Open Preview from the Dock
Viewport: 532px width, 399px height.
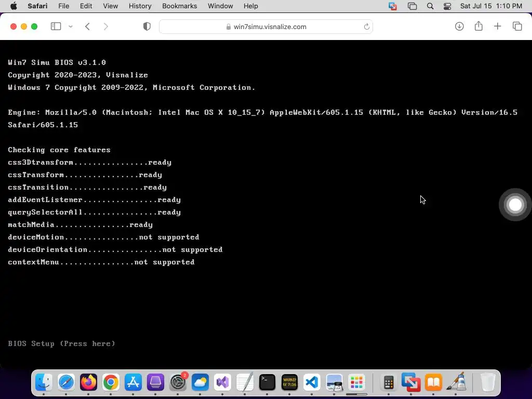(x=334, y=382)
